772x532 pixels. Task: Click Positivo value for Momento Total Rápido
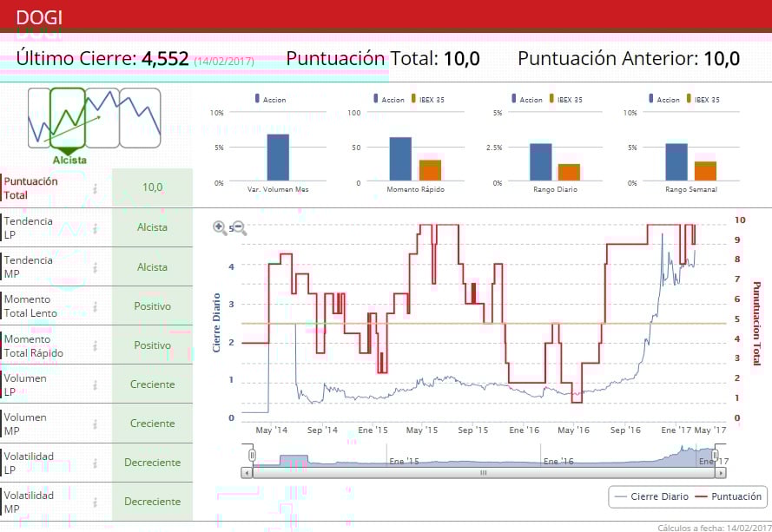coord(152,345)
